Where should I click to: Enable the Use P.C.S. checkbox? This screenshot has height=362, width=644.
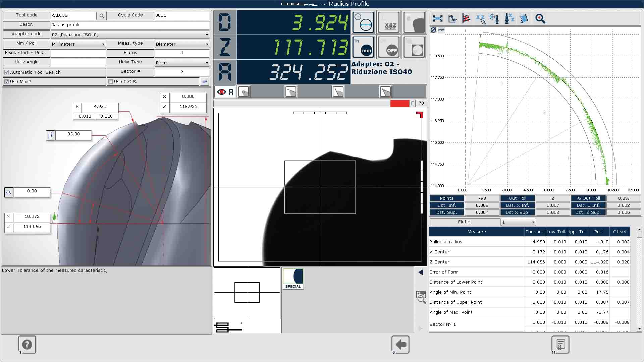coord(111,81)
